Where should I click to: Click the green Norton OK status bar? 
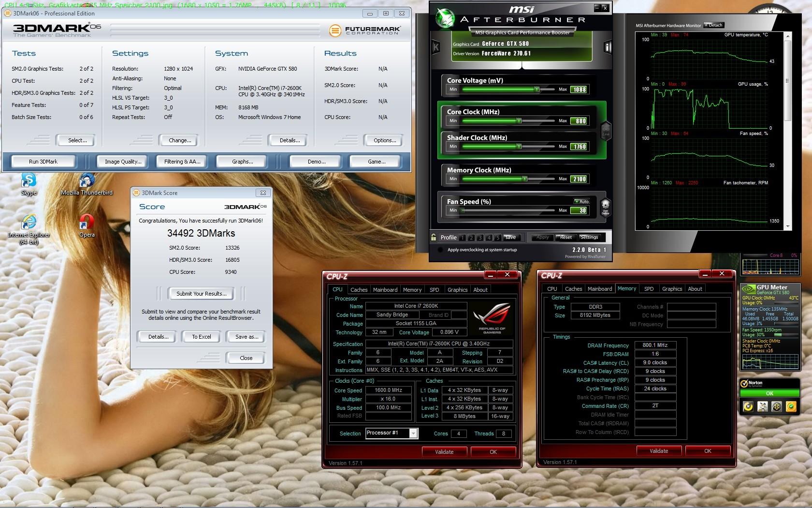click(769, 393)
